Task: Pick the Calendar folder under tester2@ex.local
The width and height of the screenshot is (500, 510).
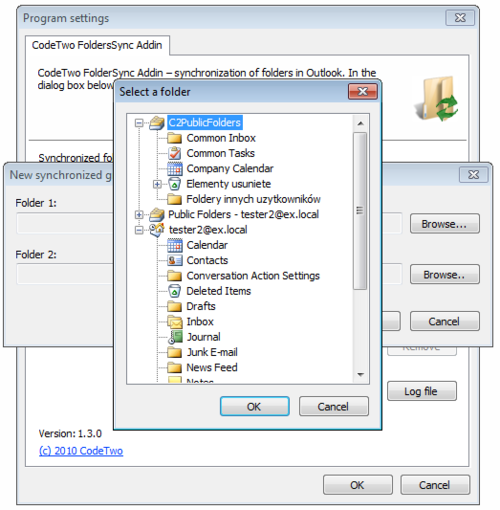Action: (x=207, y=245)
